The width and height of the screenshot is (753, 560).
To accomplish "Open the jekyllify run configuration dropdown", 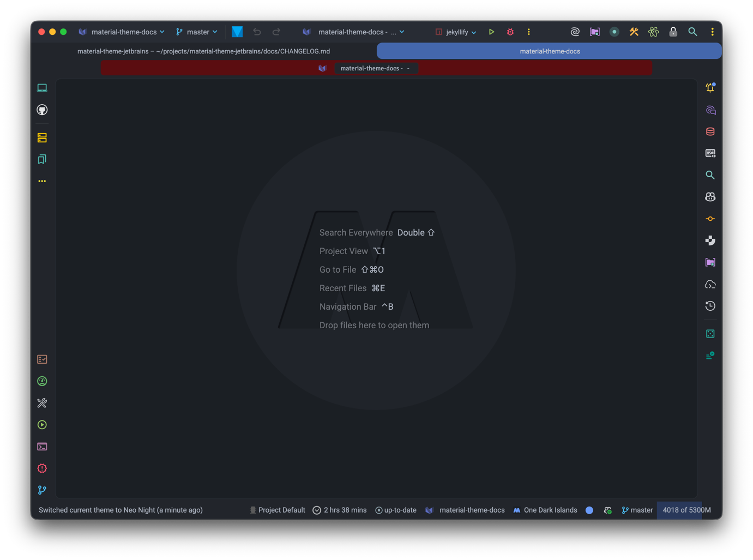I will 456,32.
